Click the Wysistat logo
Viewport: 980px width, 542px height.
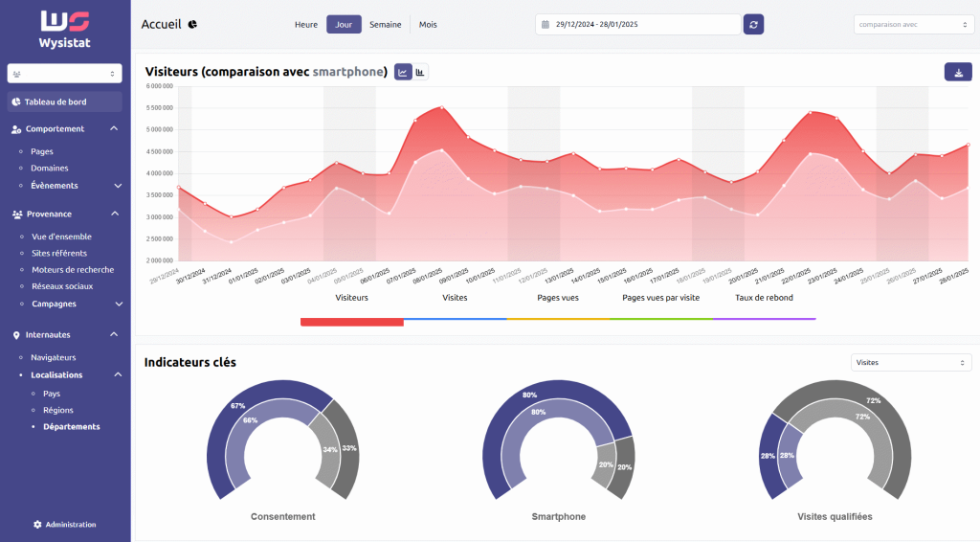point(65,30)
